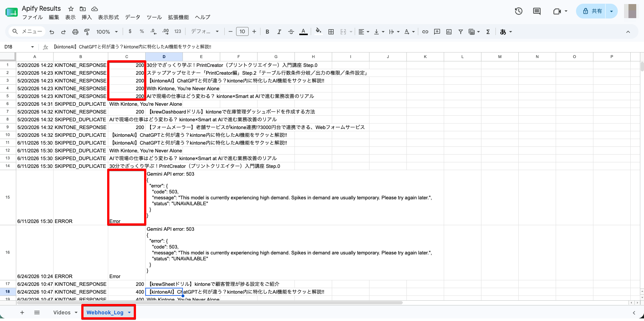This screenshot has height=321, width=644.
Task: Expand the share options arrow
Action: coord(611,11)
